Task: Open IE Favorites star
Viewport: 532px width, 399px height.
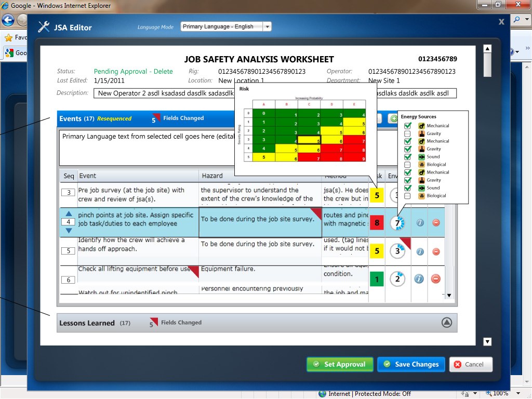Action: click(8, 37)
